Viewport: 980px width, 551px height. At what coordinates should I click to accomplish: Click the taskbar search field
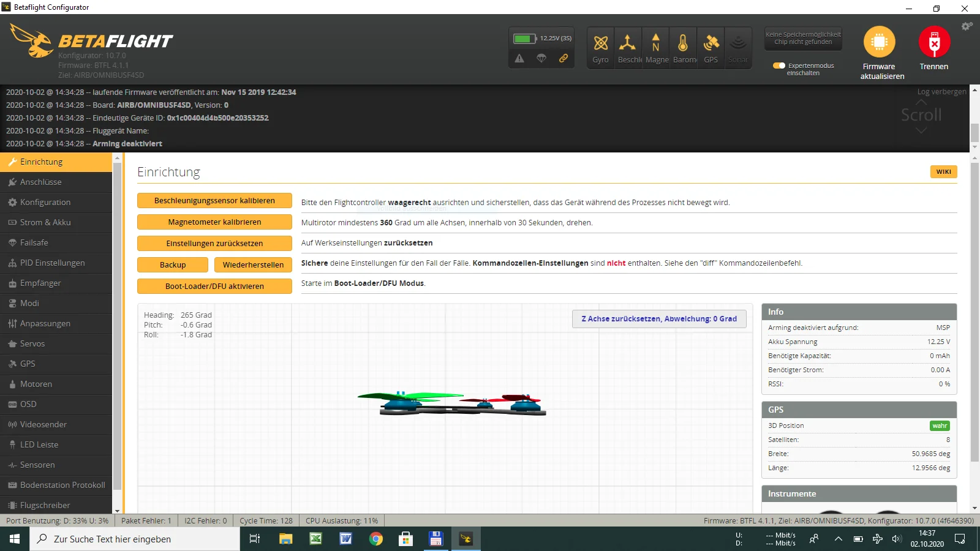tap(135, 539)
